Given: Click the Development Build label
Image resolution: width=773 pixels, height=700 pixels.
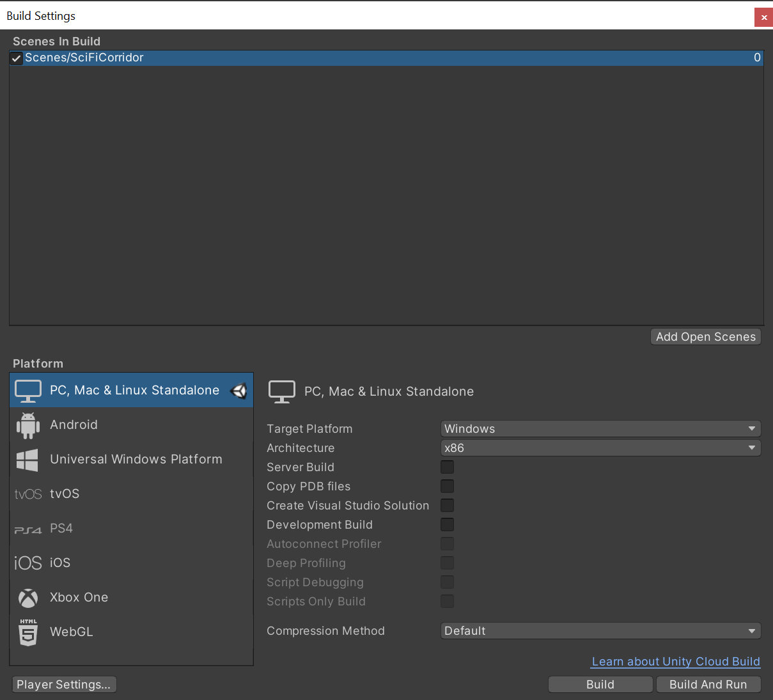Looking at the screenshot, I should click(320, 525).
